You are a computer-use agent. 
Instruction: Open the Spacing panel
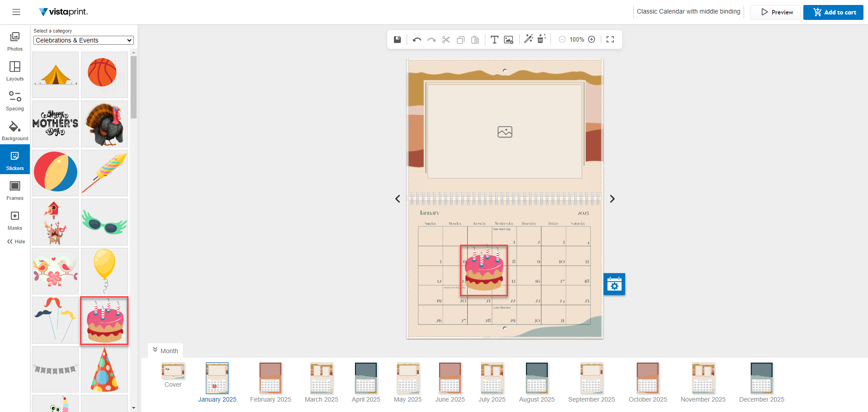(x=15, y=101)
